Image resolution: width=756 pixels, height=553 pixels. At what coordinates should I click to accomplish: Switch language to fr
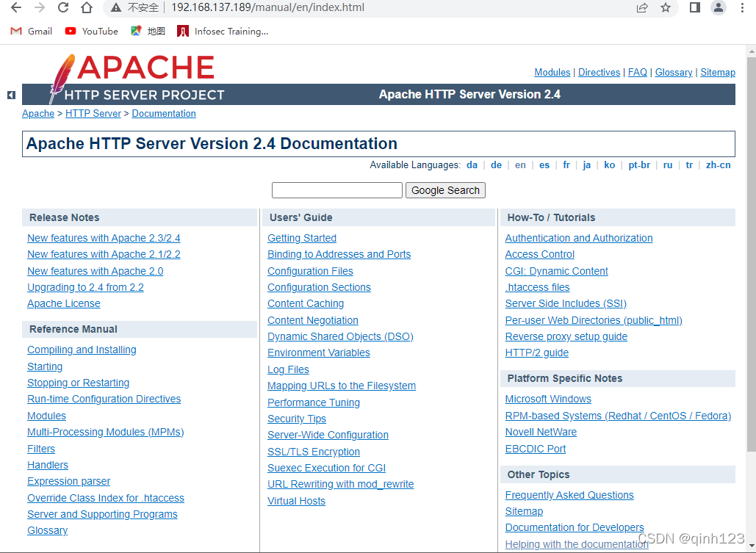tap(566, 165)
